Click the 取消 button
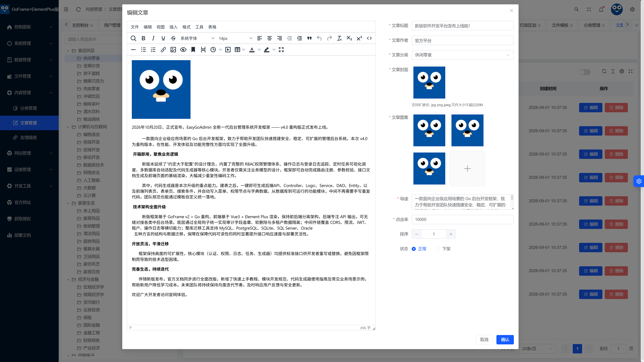The height and width of the screenshot is (362, 644). (x=484, y=340)
